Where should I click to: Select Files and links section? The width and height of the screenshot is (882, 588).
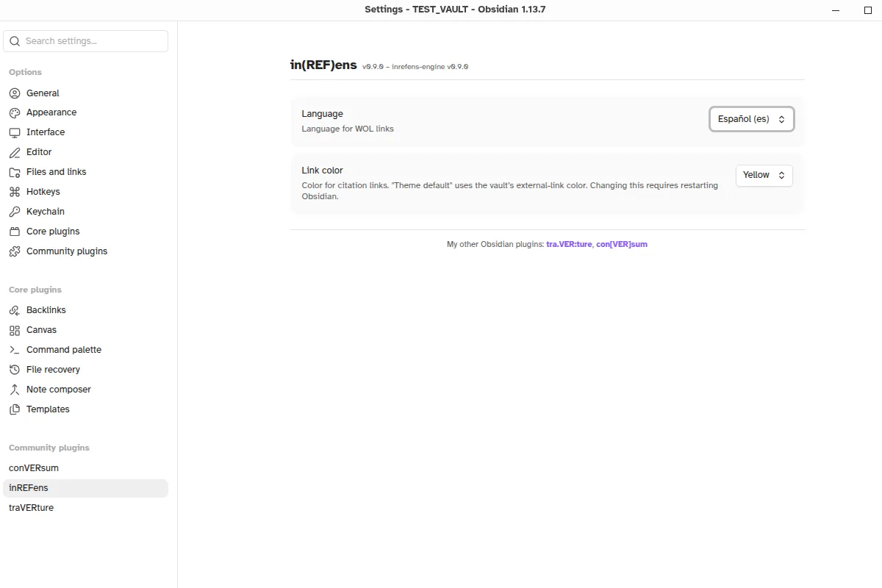(x=85, y=173)
